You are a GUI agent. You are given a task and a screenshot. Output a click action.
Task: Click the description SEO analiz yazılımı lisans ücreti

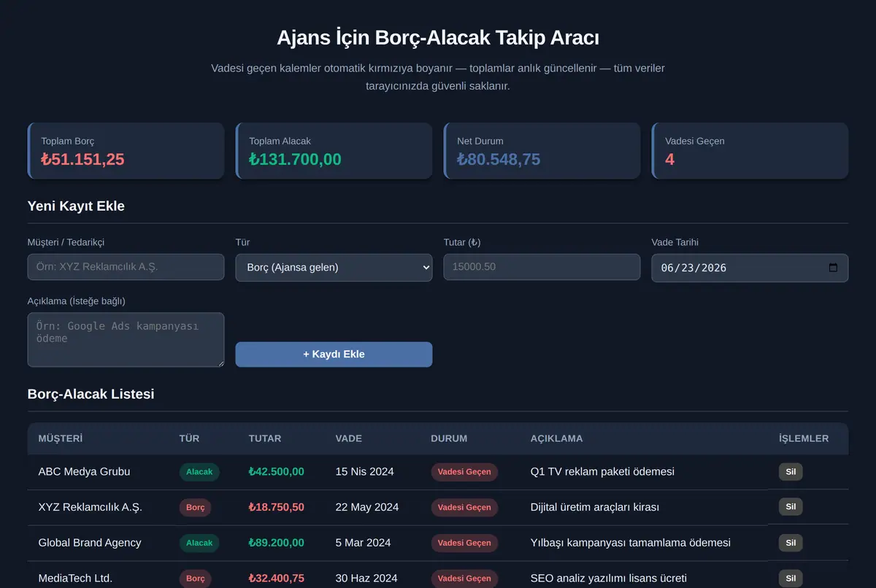[x=609, y=579]
